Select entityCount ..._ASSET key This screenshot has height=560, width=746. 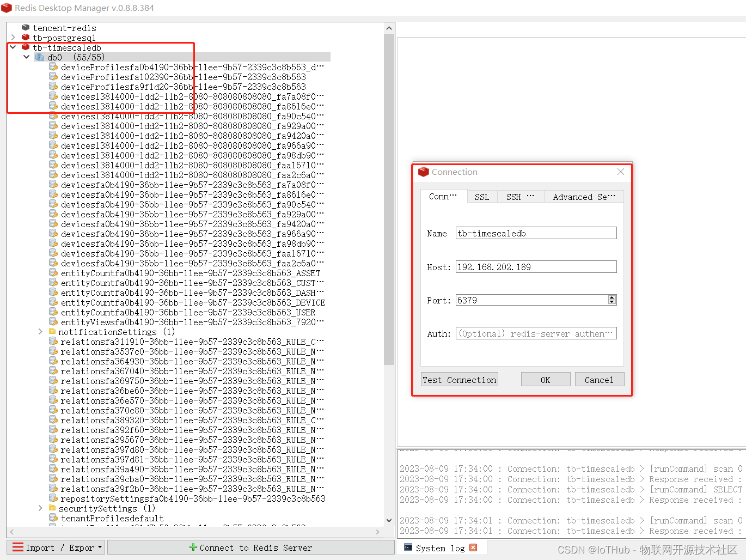pyautogui.click(x=191, y=273)
